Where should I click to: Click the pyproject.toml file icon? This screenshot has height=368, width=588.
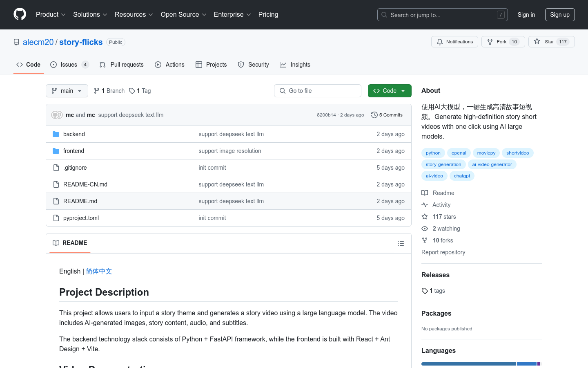(56, 218)
